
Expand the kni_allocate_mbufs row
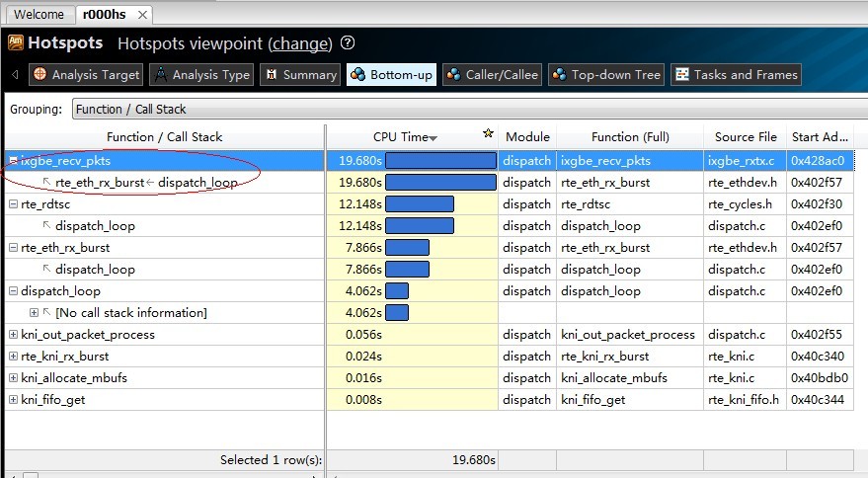tap(13, 378)
